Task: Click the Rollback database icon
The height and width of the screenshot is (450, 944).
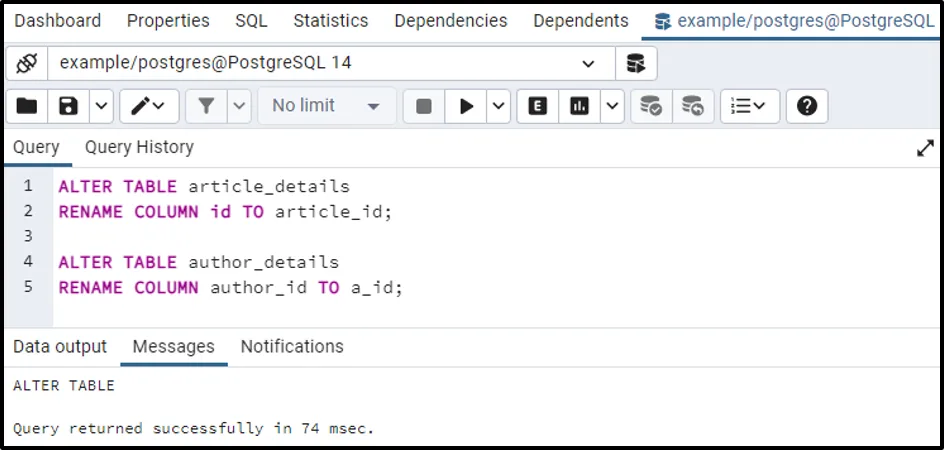Action: [x=693, y=107]
